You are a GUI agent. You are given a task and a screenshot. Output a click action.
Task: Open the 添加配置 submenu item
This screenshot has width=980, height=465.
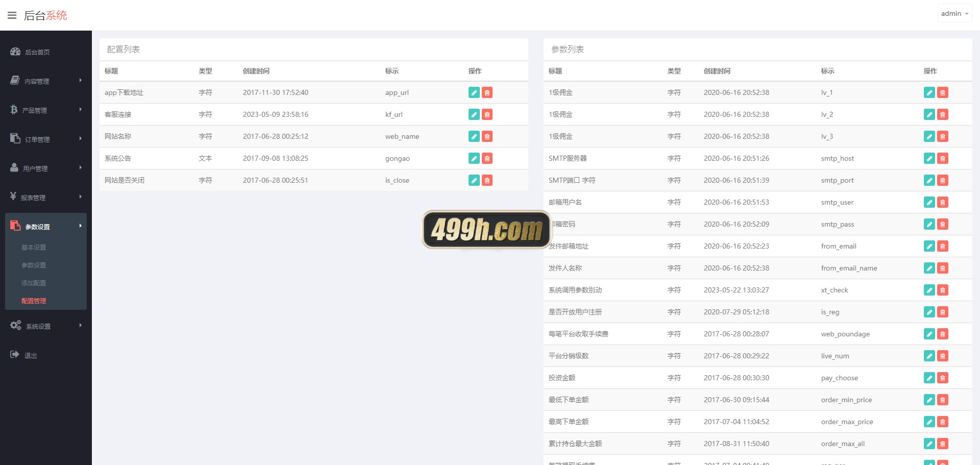pos(34,283)
